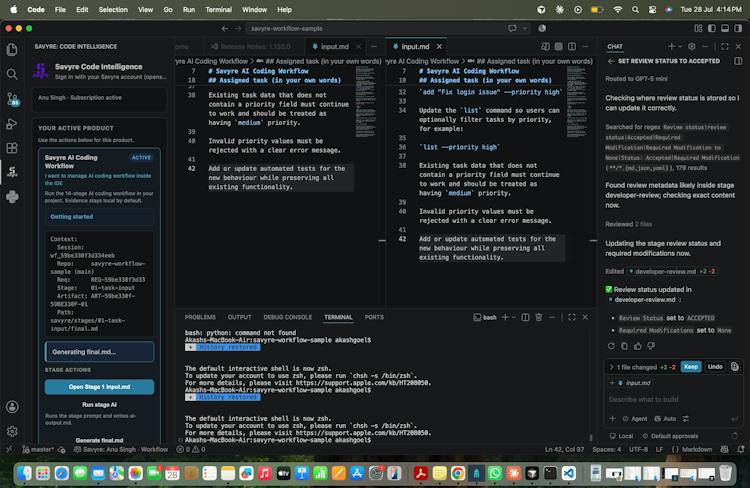The height and width of the screenshot is (488, 750).
Task: Open the Agent mode picker
Action: [635, 419]
